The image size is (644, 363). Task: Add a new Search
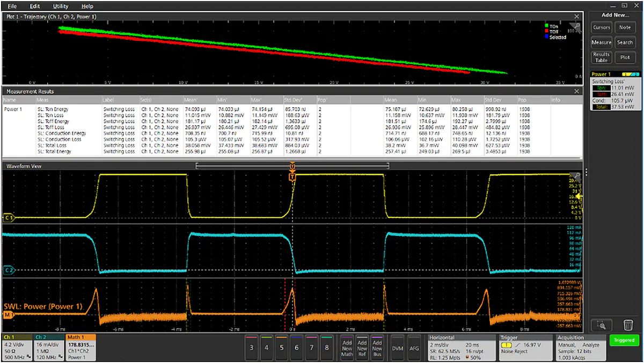[x=625, y=42]
